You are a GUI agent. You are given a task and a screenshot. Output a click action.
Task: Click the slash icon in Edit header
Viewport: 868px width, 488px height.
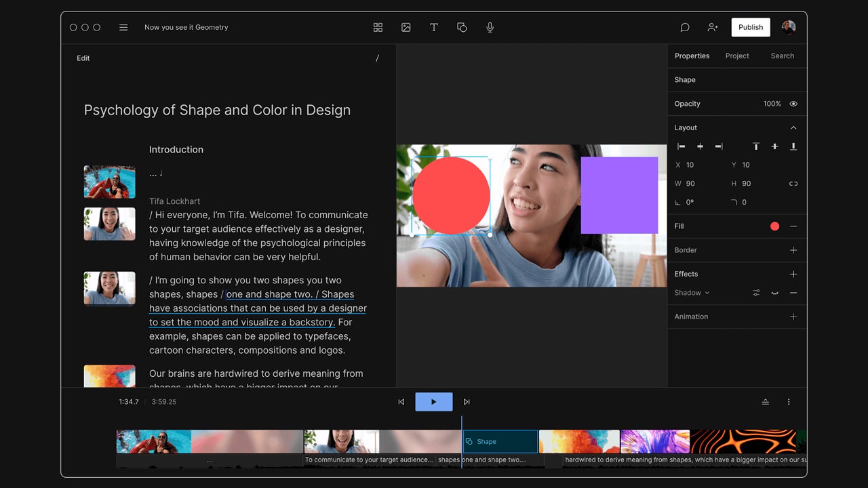pyautogui.click(x=378, y=58)
